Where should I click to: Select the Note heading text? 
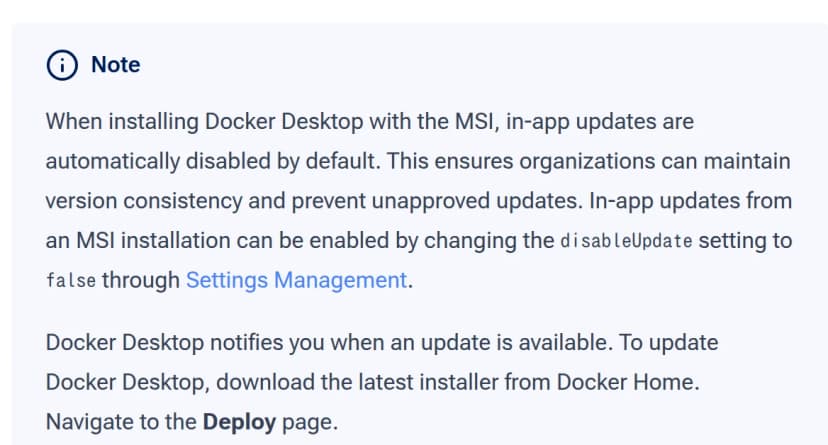point(116,65)
